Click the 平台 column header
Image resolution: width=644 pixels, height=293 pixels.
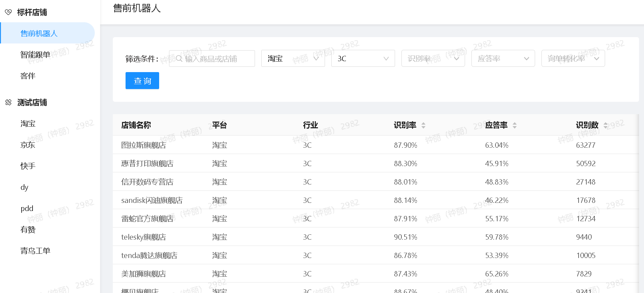coord(220,125)
